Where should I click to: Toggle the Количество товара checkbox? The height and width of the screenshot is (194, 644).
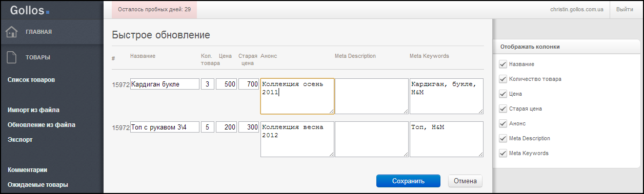502,79
